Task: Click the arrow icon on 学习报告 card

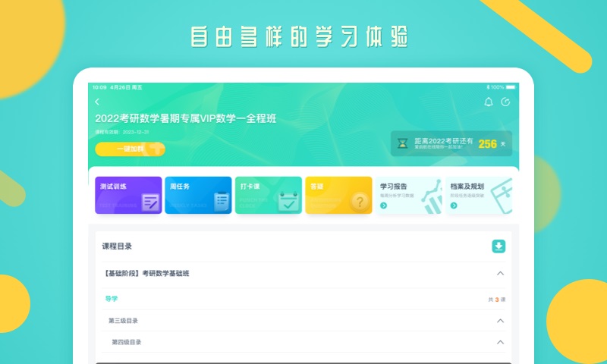Action: coord(383,206)
